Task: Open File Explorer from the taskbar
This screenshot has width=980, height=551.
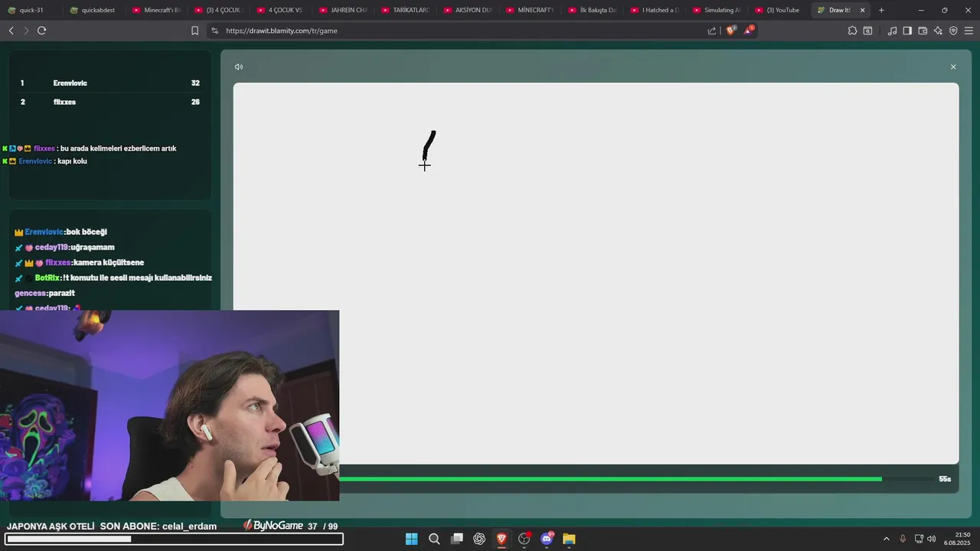Action: pos(569,539)
